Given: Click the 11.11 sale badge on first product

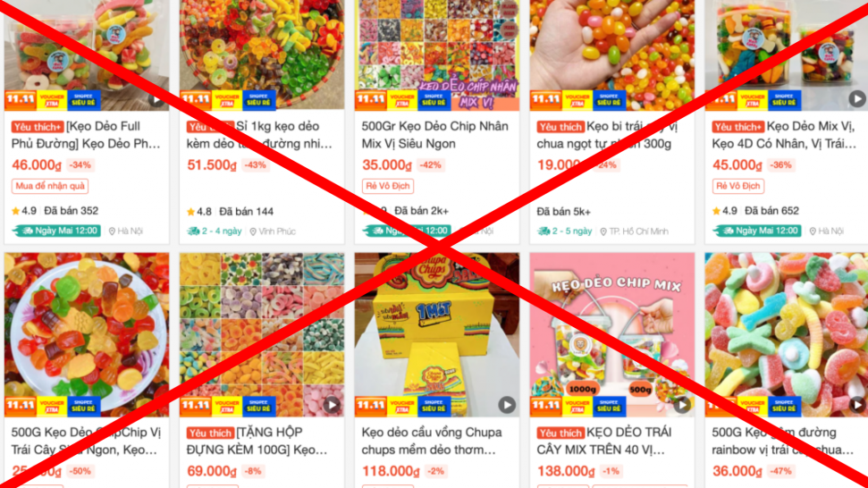Looking at the screenshot, I should tap(21, 99).
